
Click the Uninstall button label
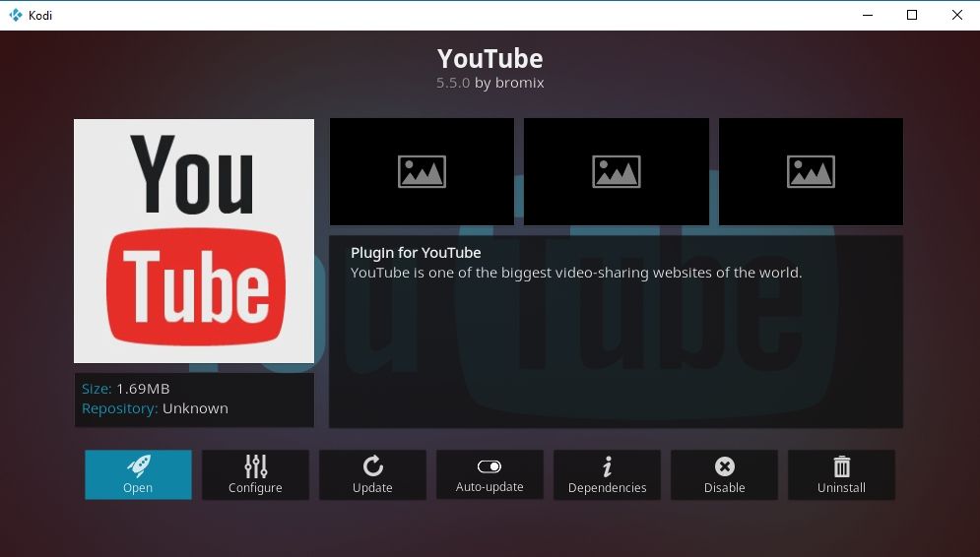841,488
